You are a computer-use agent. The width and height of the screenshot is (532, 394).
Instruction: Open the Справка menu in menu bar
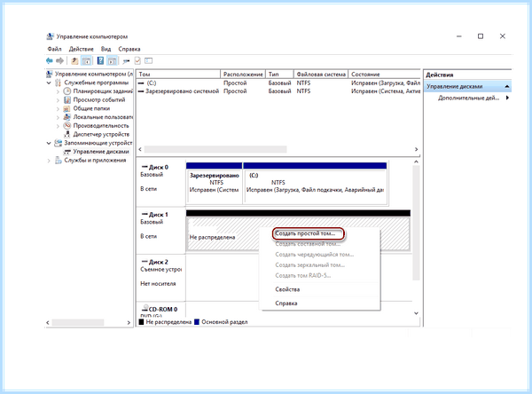129,49
